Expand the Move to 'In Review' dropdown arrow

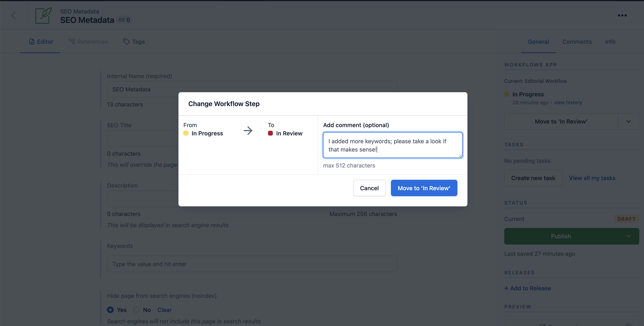click(628, 122)
